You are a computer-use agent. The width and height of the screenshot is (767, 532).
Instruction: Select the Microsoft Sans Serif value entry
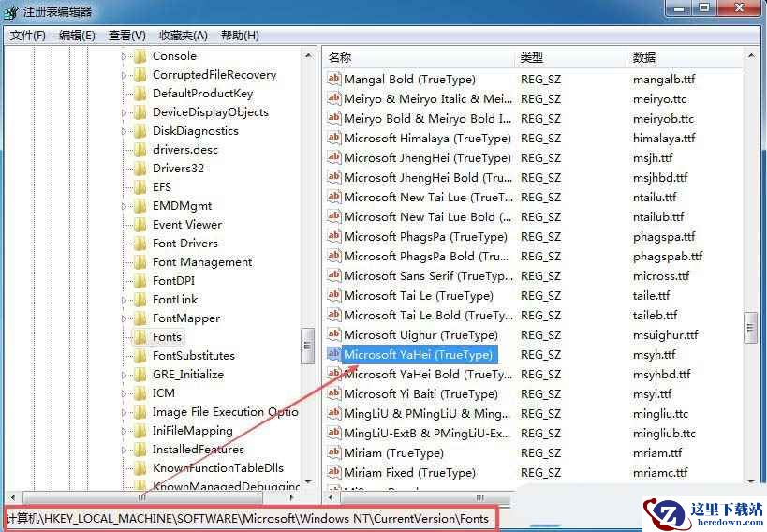[x=428, y=276]
